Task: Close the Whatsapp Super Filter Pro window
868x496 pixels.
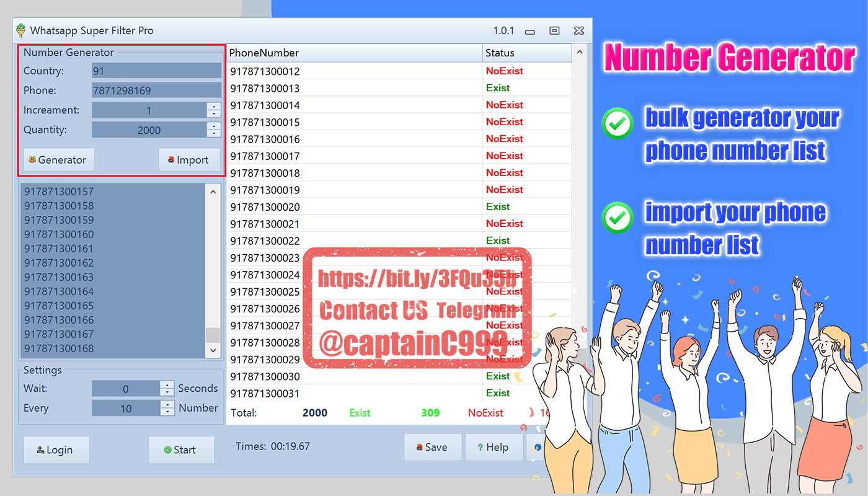Action: 578,31
